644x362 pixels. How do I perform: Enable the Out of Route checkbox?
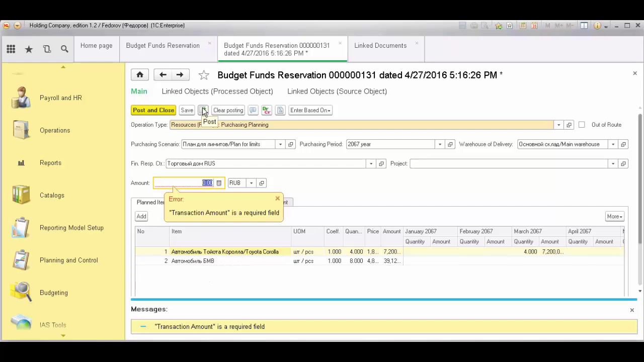(x=582, y=125)
